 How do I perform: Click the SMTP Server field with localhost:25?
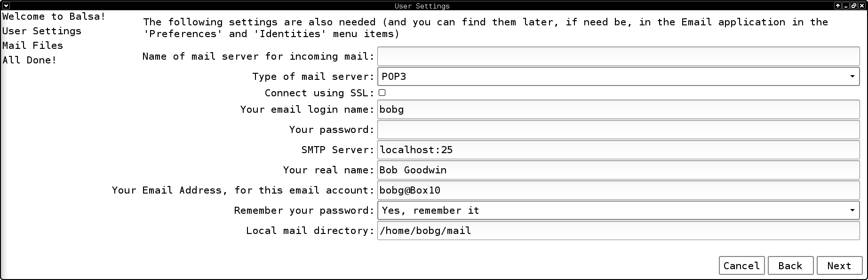click(x=618, y=149)
